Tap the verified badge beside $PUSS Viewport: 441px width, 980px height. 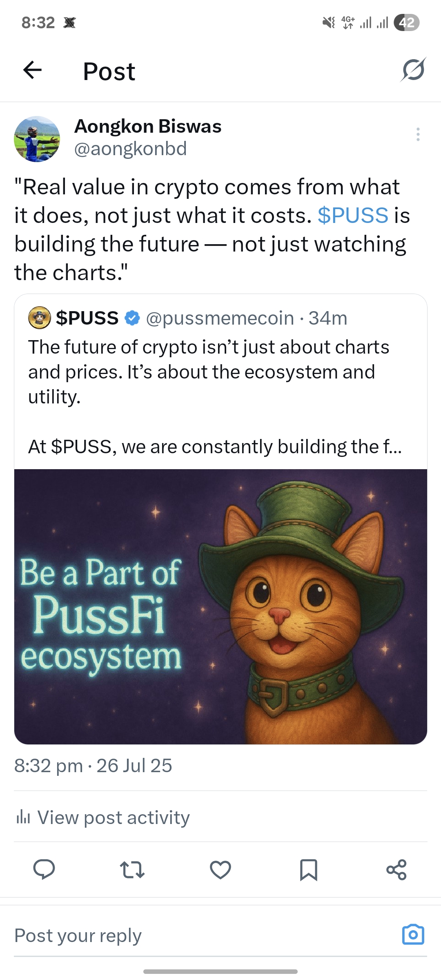(x=132, y=318)
